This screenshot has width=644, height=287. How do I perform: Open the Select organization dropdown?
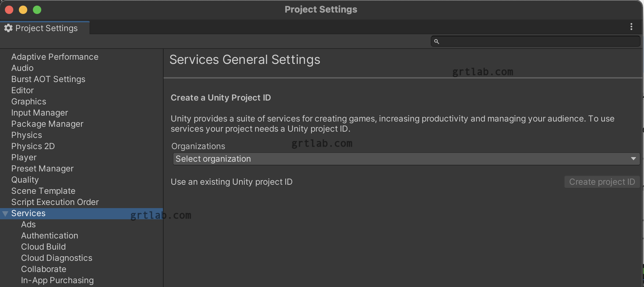click(x=405, y=159)
